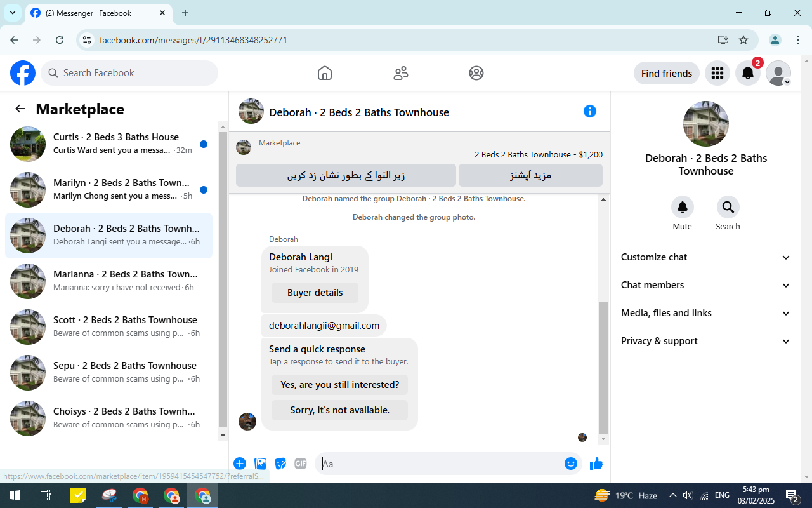812x508 pixels.
Task: Open emoji picker in message box
Action: tap(570, 464)
